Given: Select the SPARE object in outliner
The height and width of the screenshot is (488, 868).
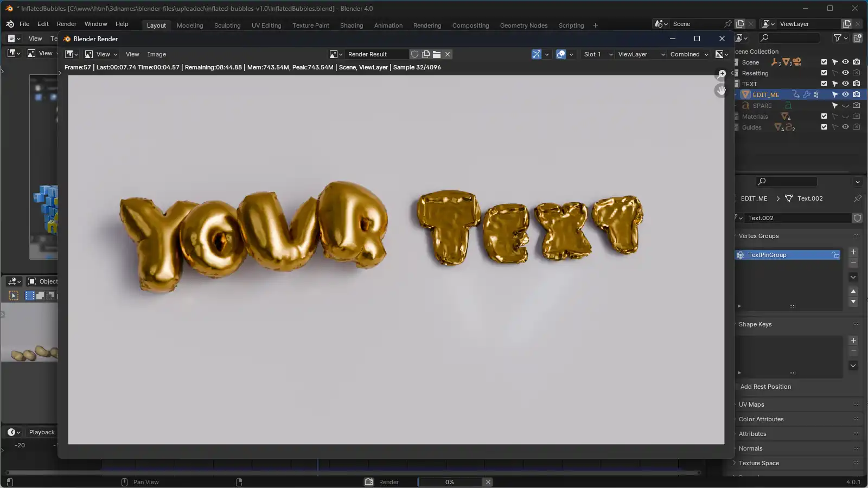Looking at the screenshot, I should point(762,106).
